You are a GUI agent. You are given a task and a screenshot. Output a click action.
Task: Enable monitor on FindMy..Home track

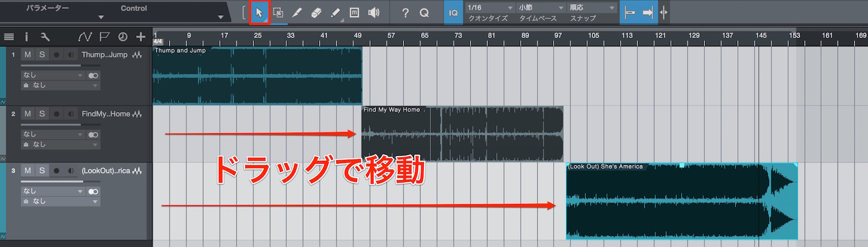tap(71, 113)
